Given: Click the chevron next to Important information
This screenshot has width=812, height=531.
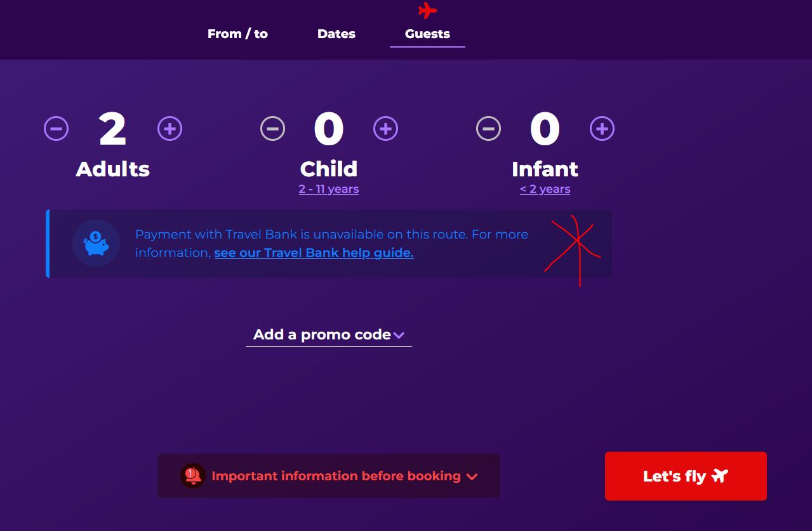Looking at the screenshot, I should click(472, 476).
